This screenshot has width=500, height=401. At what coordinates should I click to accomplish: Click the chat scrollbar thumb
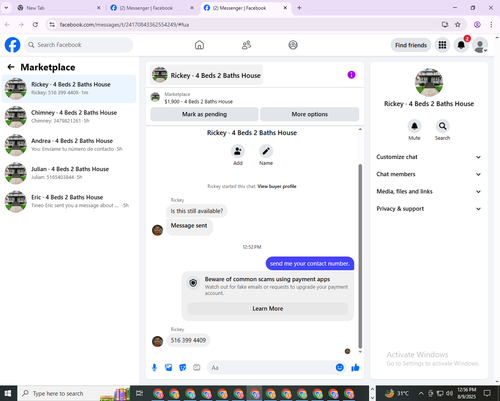360,256
